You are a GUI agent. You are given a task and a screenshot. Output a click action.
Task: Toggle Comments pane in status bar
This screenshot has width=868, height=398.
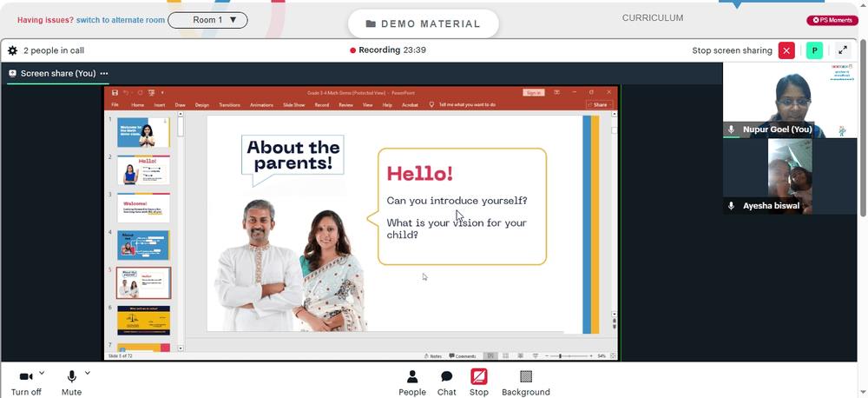pos(463,356)
